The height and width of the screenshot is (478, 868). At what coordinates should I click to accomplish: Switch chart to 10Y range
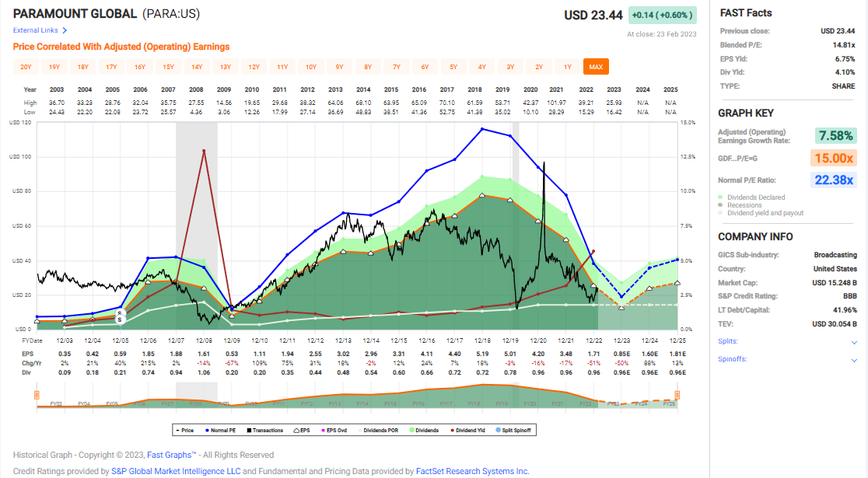click(x=311, y=67)
